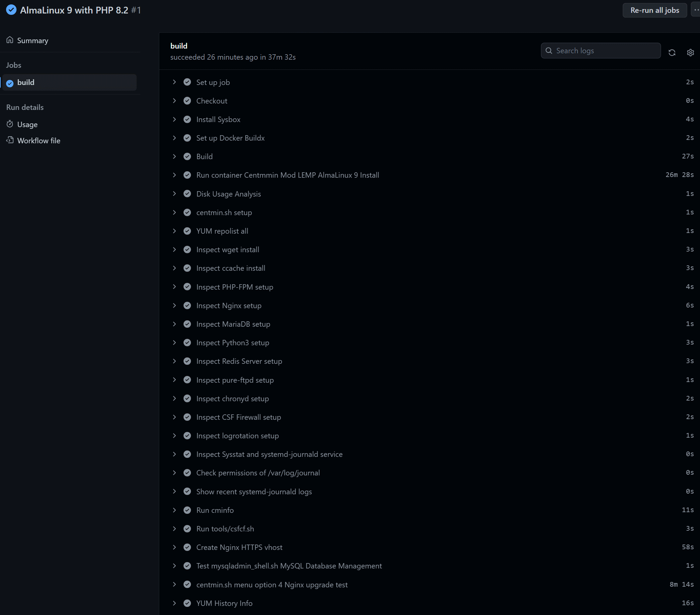Image resolution: width=700 pixels, height=615 pixels.
Task: Click the YUM repolist all step label
Action: tap(222, 231)
